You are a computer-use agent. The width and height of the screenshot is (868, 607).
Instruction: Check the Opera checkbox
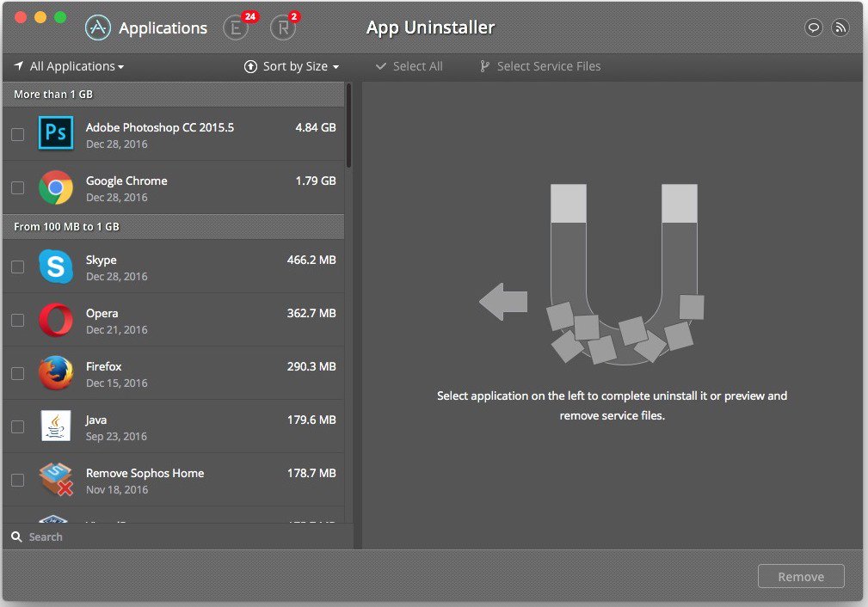coord(17,320)
